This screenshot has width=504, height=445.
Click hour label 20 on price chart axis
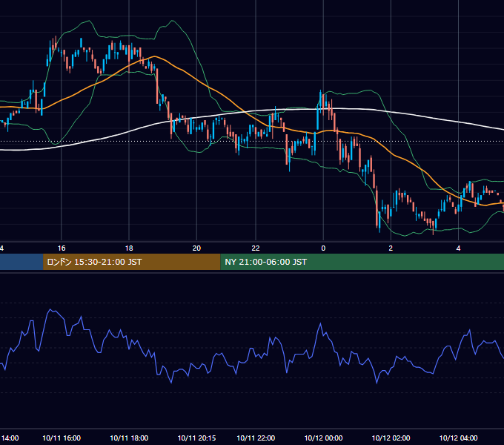point(196,248)
